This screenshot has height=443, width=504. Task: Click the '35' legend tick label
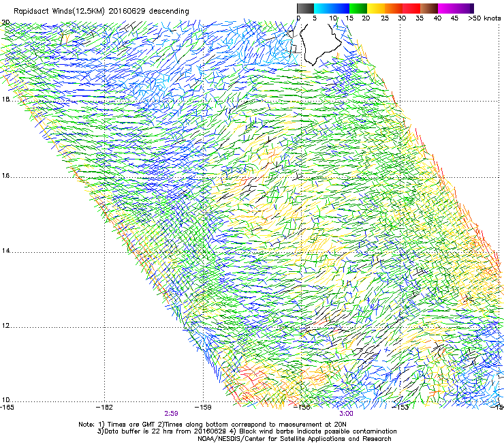click(x=420, y=18)
